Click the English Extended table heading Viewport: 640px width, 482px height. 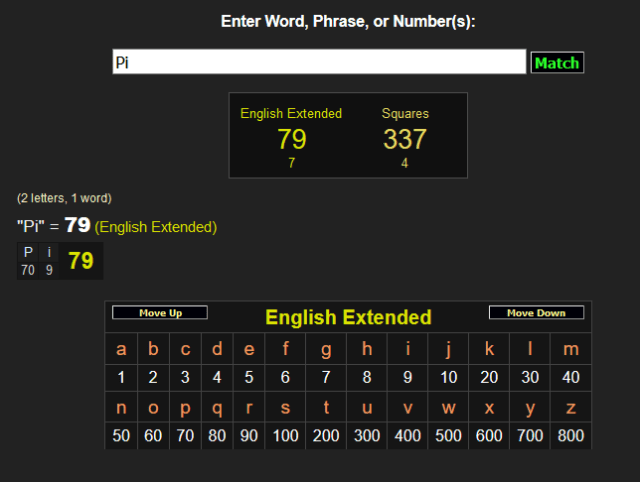coord(348,317)
